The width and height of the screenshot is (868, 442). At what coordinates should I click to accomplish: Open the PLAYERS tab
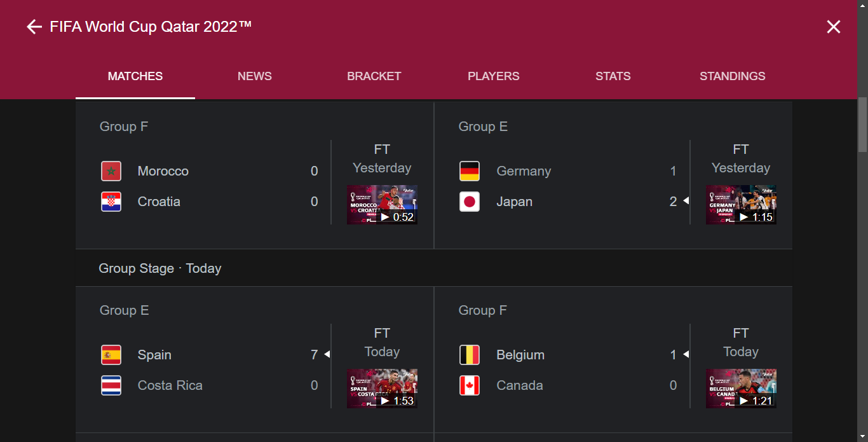click(x=493, y=76)
